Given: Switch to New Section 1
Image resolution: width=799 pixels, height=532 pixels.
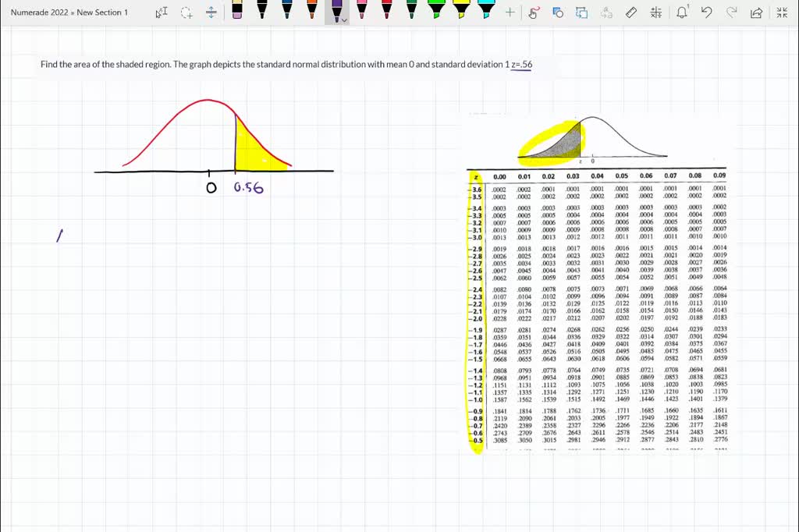Looking at the screenshot, I should tap(101, 12).
